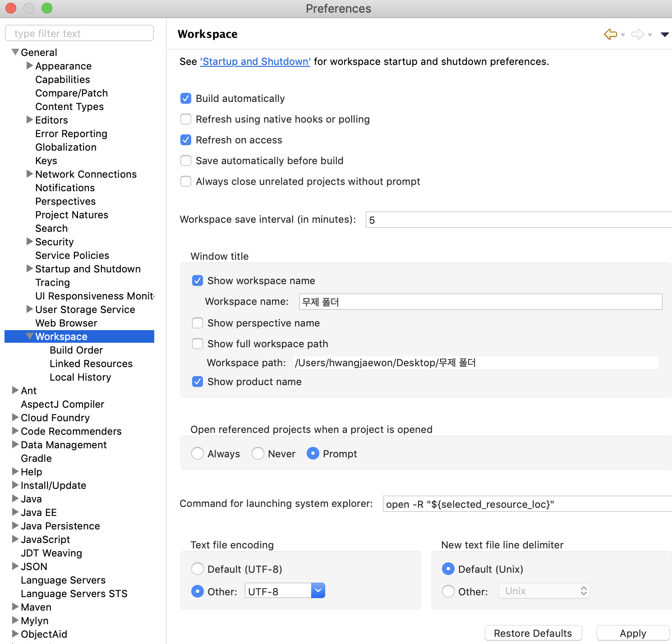Expand the Maven preferences node

[15, 607]
